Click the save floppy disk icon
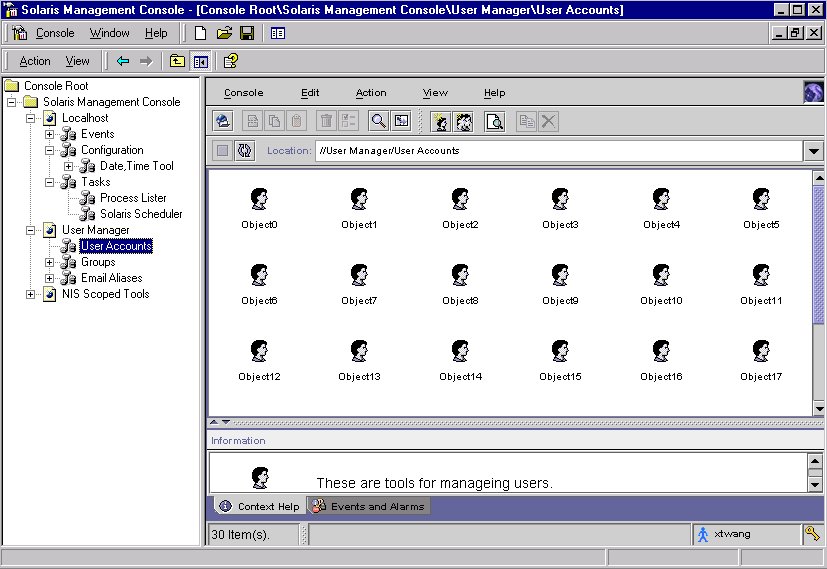 point(247,33)
